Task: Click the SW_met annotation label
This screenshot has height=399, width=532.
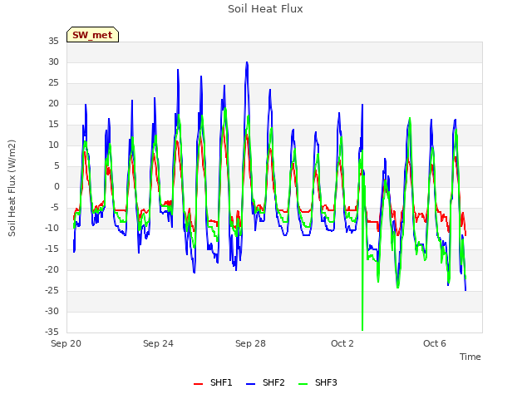Action: 92,35
